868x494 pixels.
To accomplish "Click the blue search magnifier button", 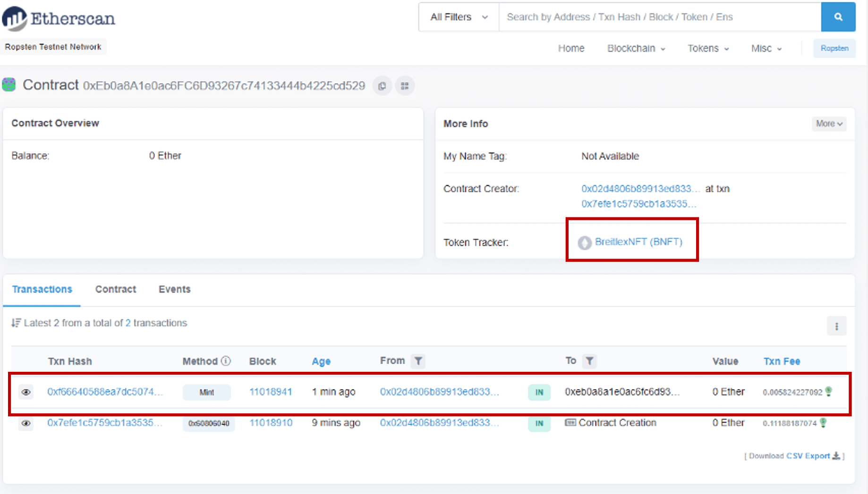I will pyautogui.click(x=838, y=17).
